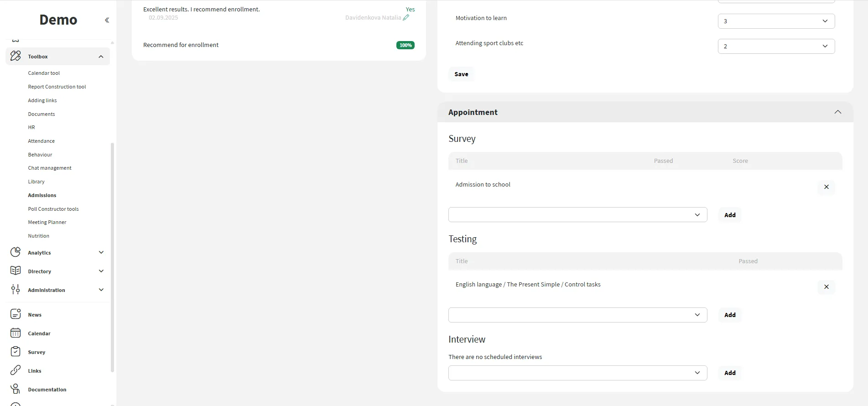Click the Links chain icon
Screen dimensions: 868x406
(16, 370)
